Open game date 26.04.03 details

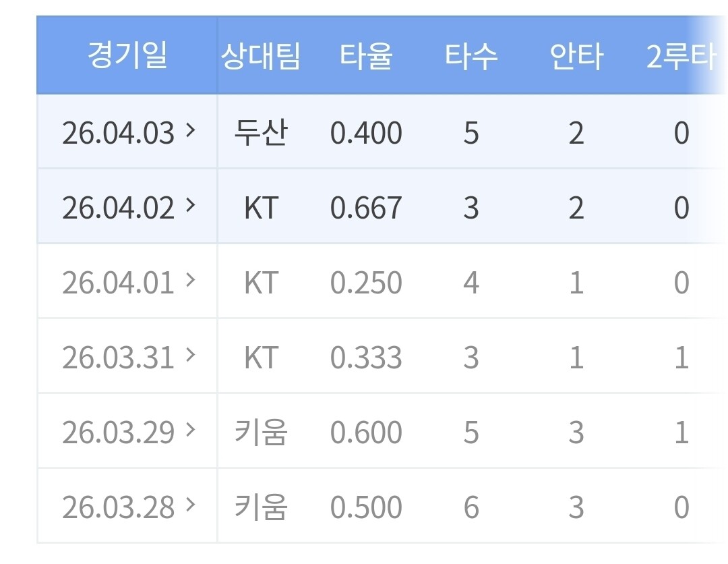[118, 133]
